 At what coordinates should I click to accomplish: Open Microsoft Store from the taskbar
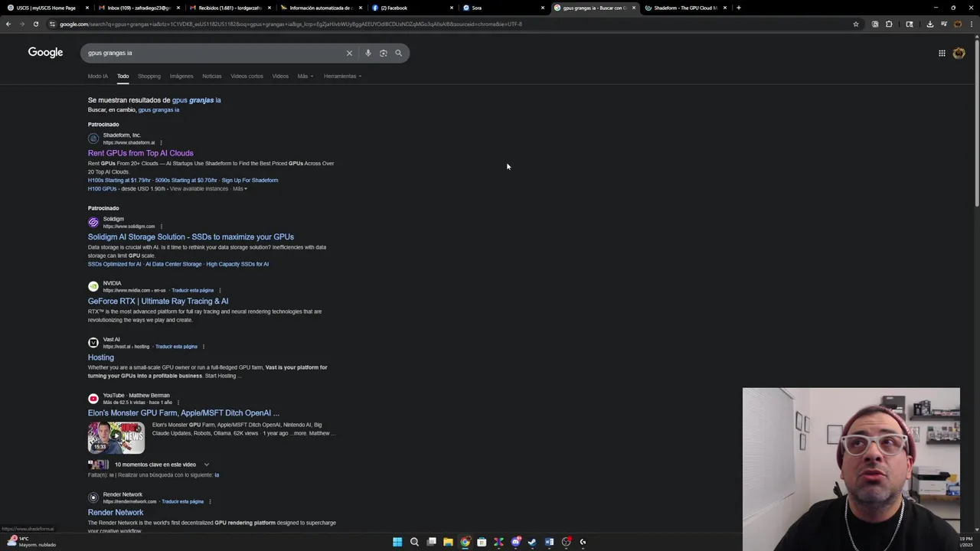pos(482,542)
